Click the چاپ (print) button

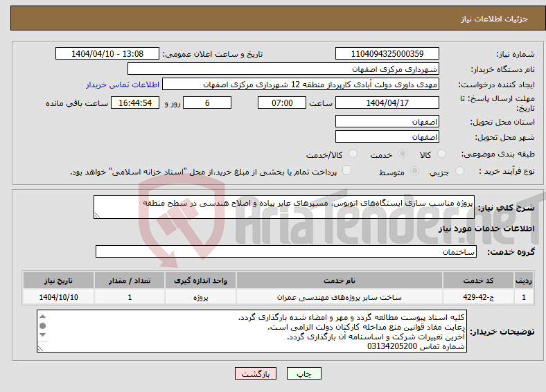pyautogui.click(x=303, y=373)
